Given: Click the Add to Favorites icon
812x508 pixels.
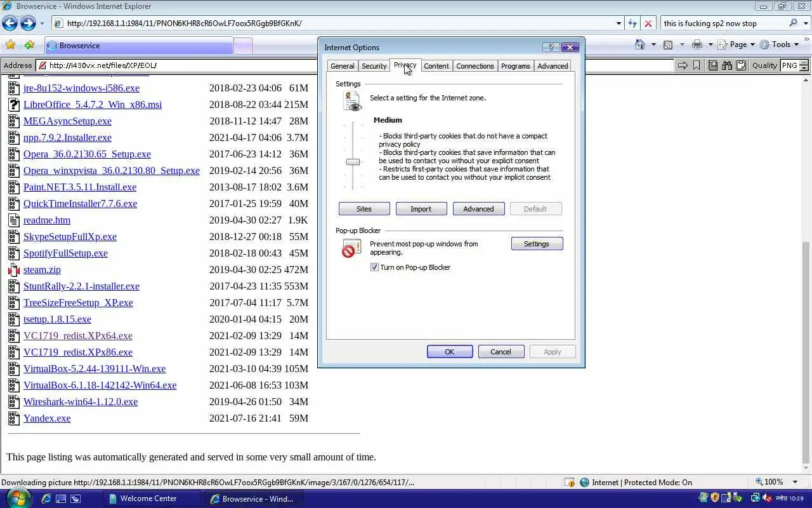Looking at the screenshot, I should click(29, 45).
